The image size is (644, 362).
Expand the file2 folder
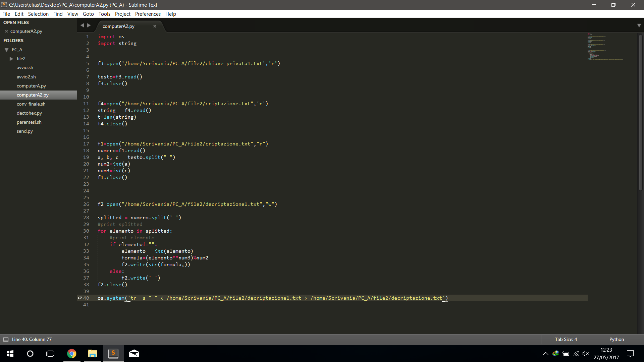click(11, 59)
